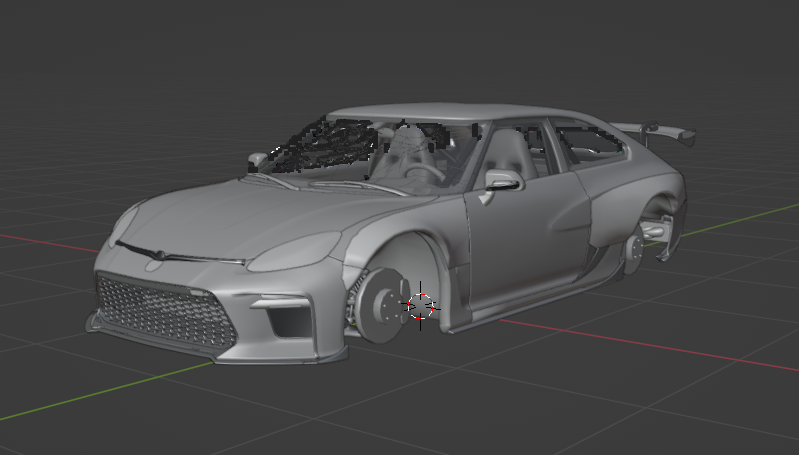Select the front brake disc of the car
The height and width of the screenshot is (455, 799).
[x=380, y=306]
